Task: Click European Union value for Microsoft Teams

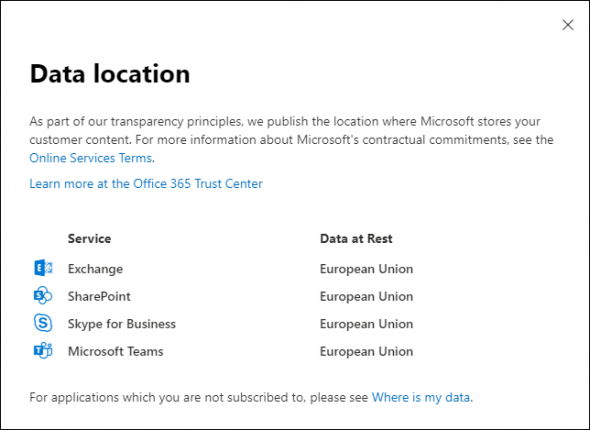Action: click(366, 351)
